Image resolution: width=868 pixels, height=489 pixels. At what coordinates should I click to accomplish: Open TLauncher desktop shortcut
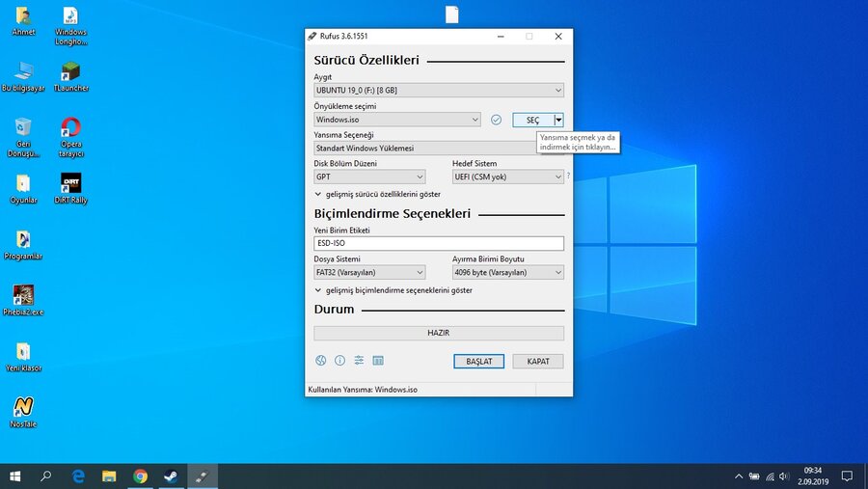(70, 72)
